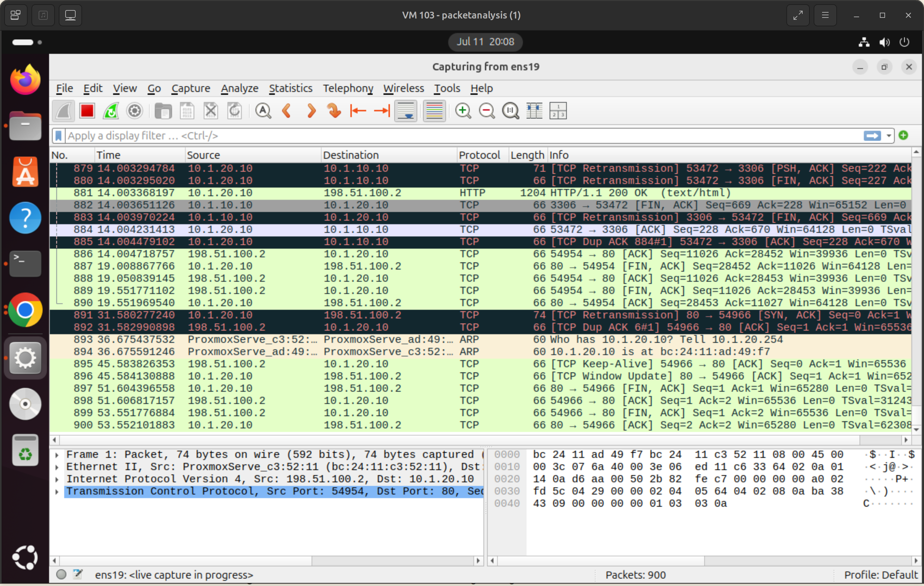The width and height of the screenshot is (924, 586).
Task: Open a capture file icon
Action: pyautogui.click(x=163, y=111)
